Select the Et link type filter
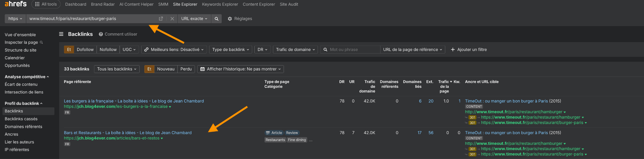The width and height of the screenshot is (644, 159). tap(69, 49)
